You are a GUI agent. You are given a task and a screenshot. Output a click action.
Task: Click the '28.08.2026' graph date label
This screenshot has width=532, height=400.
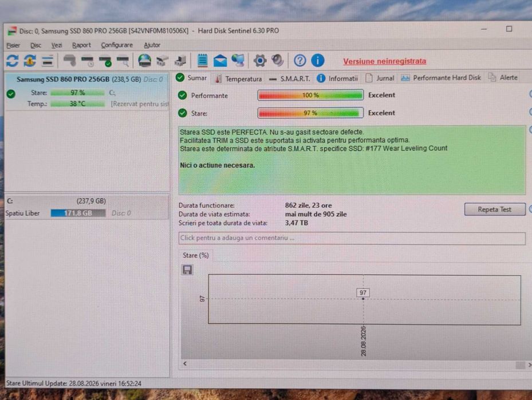[364, 341]
